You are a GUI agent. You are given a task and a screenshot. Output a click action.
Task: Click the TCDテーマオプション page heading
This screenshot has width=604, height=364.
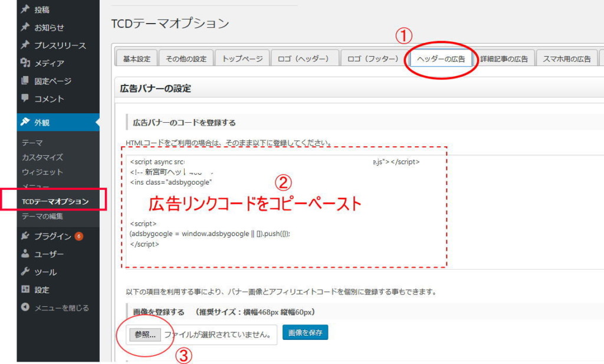[x=170, y=24]
